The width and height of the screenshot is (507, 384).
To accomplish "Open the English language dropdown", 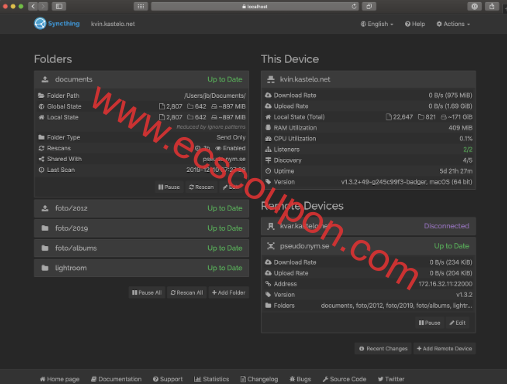I will coord(377,24).
